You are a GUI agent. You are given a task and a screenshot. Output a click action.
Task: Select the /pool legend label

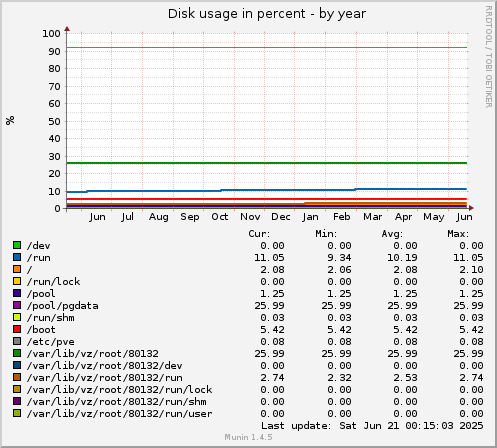coord(41,294)
